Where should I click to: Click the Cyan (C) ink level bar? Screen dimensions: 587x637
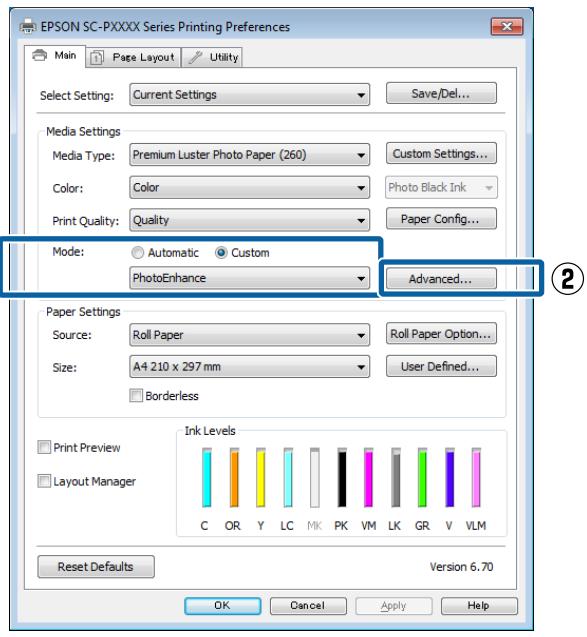[x=206, y=477]
